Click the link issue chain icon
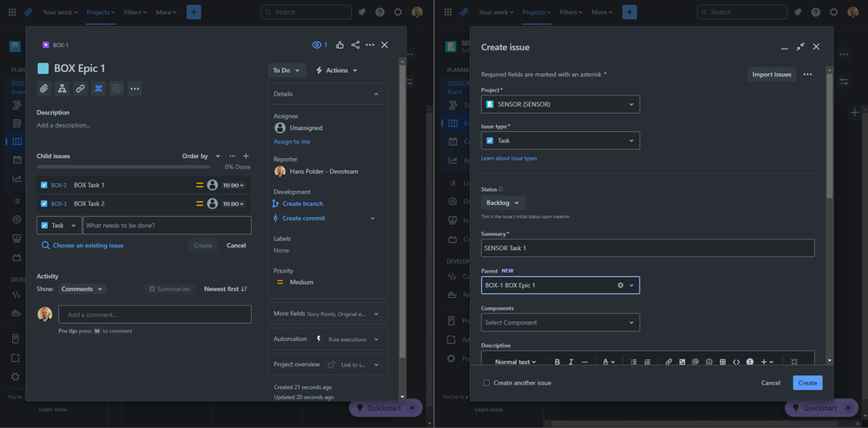Viewport: 868px width, 428px height. [x=80, y=89]
